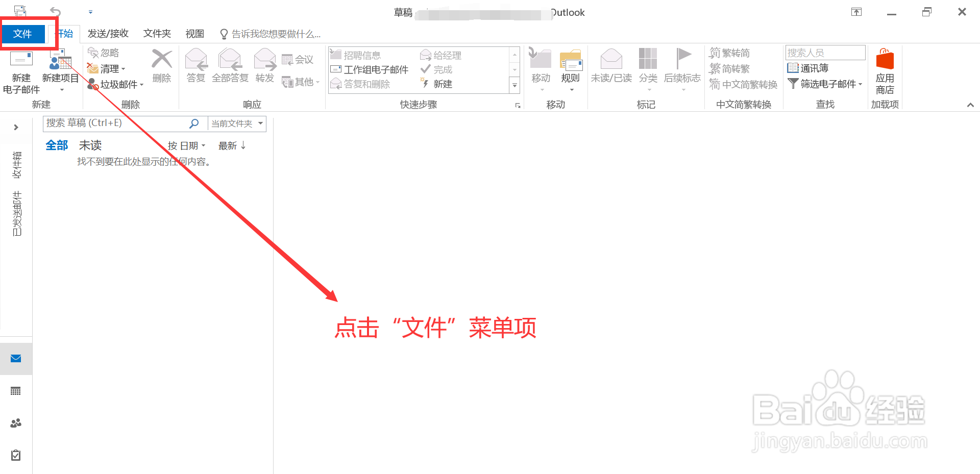Open the 其他 response options dropdown
Viewport: 980px width, 474px height.
pyautogui.click(x=301, y=82)
